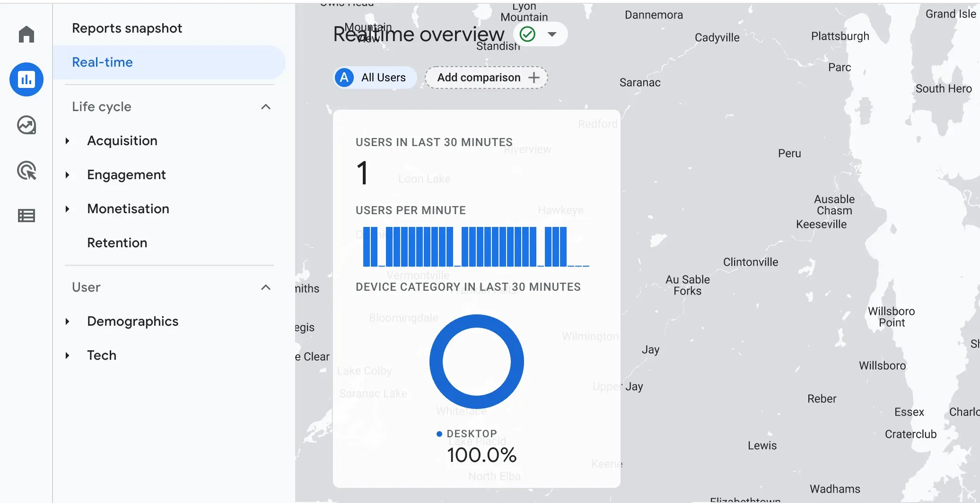Switch to Reports snapshot
This screenshot has height=503, width=980.
click(126, 28)
